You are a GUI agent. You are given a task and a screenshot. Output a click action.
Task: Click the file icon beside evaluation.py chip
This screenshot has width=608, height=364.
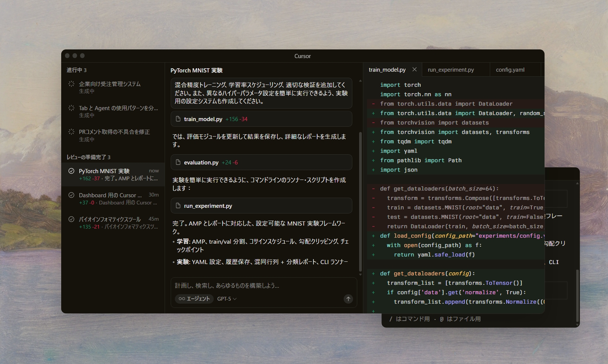(178, 162)
